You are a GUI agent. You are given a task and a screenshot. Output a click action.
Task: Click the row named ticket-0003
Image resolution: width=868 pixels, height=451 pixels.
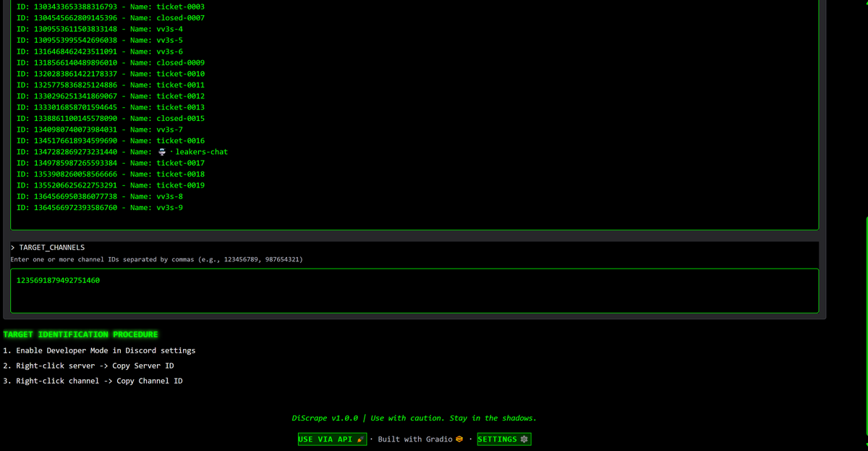[110, 7]
